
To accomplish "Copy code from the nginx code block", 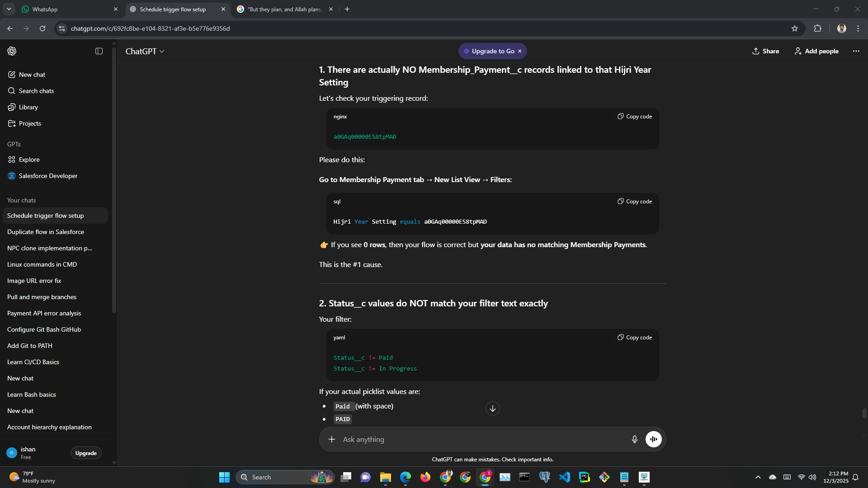I will (635, 117).
